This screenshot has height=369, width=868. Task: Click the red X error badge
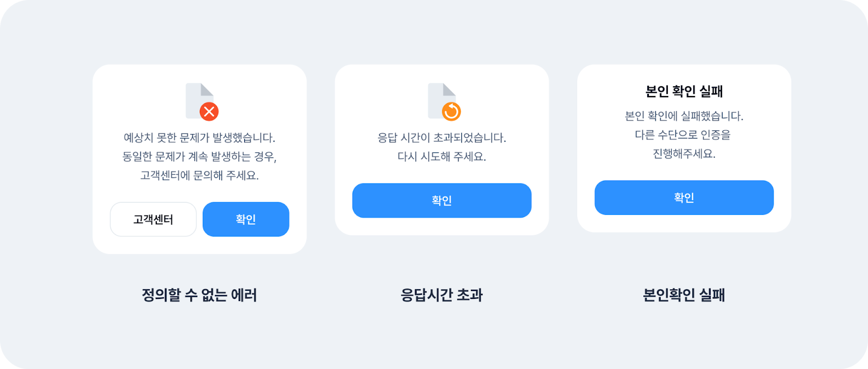point(209,112)
